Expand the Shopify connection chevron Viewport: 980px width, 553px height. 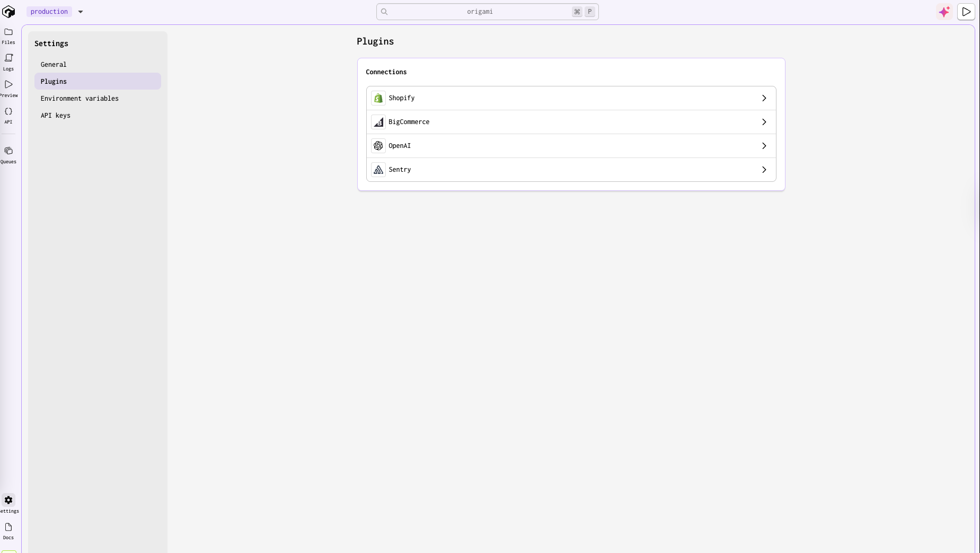[764, 98]
